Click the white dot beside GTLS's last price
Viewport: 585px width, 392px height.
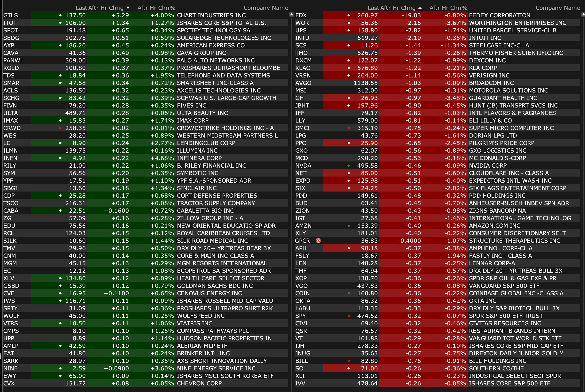coord(60,15)
